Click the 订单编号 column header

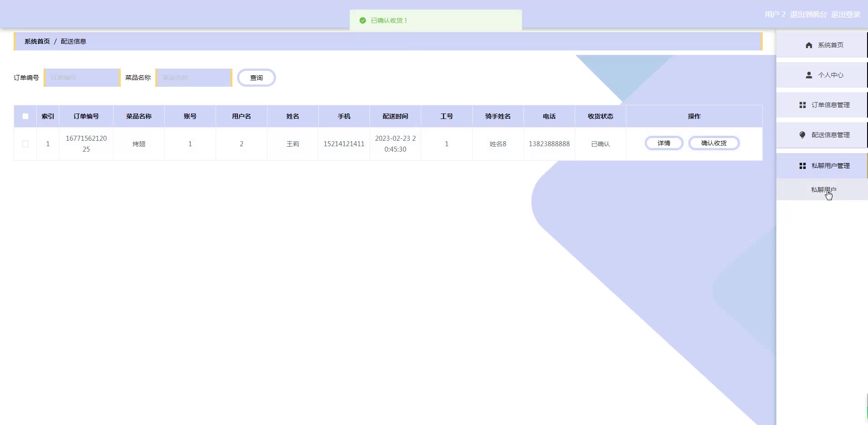point(86,116)
